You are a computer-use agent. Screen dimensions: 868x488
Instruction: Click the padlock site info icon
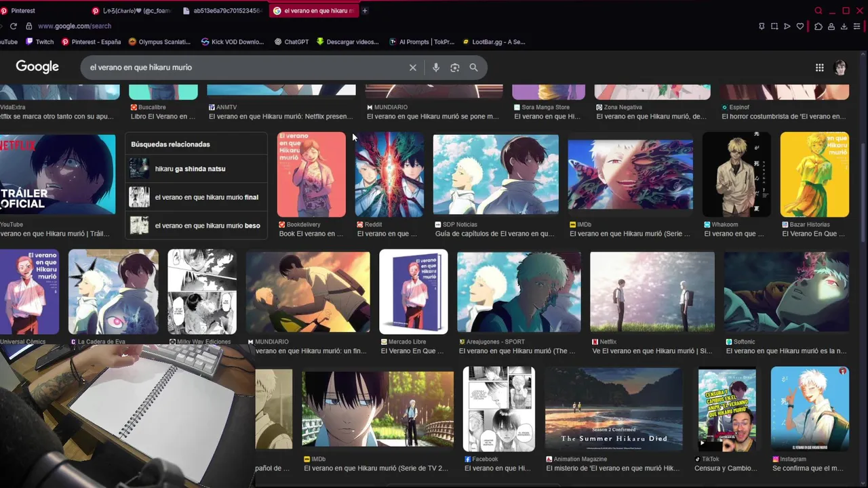28,26
